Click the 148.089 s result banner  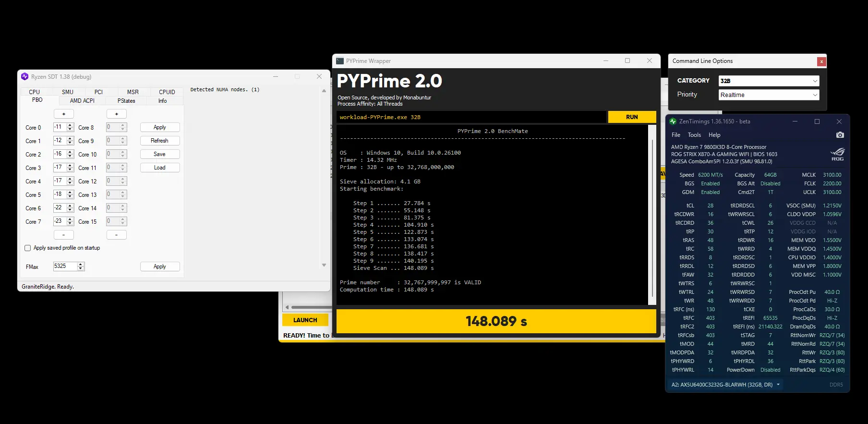pos(496,321)
